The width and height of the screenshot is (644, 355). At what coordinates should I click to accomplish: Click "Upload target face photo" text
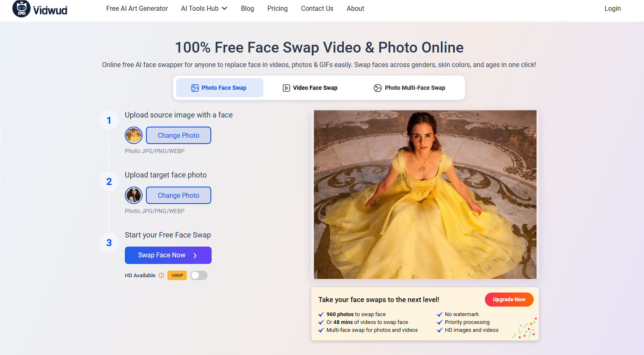[166, 175]
